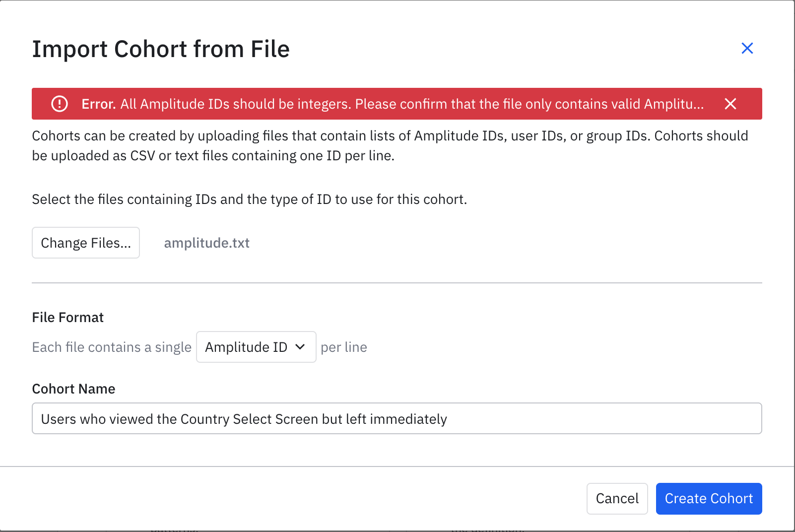Screen dimensions: 795x532
Task: Click the Import Cohort from File title
Action: pyautogui.click(x=161, y=49)
